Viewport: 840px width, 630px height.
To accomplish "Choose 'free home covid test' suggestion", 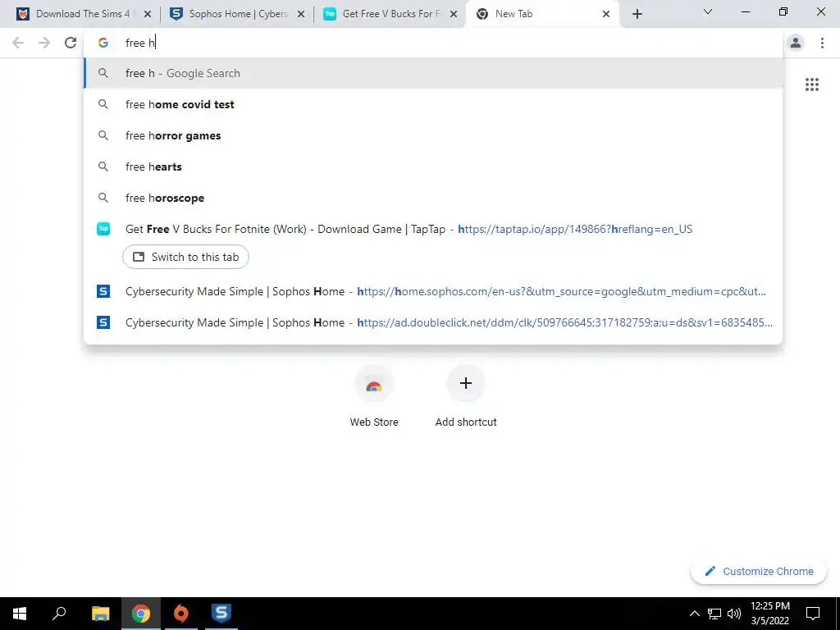I will point(433,104).
